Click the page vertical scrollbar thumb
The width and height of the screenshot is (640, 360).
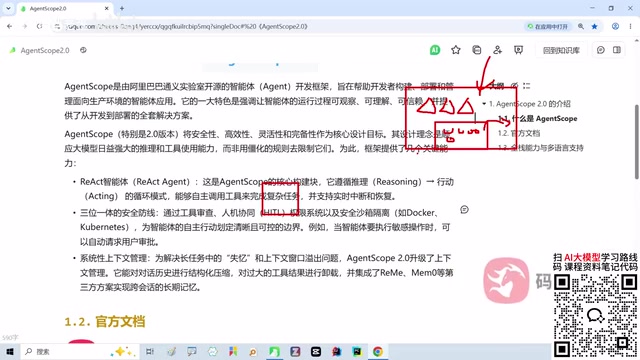[x=636, y=142]
